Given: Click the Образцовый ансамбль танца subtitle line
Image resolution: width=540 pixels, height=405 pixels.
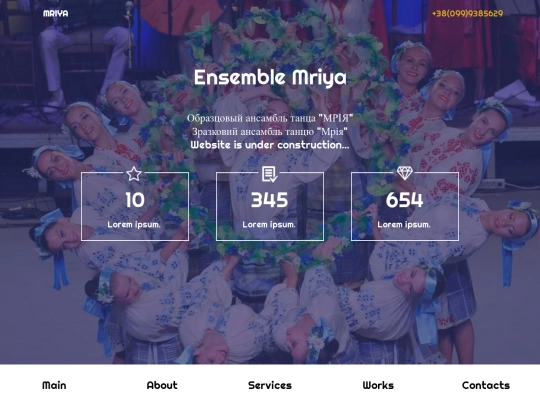Looking at the screenshot, I should 270,118.
